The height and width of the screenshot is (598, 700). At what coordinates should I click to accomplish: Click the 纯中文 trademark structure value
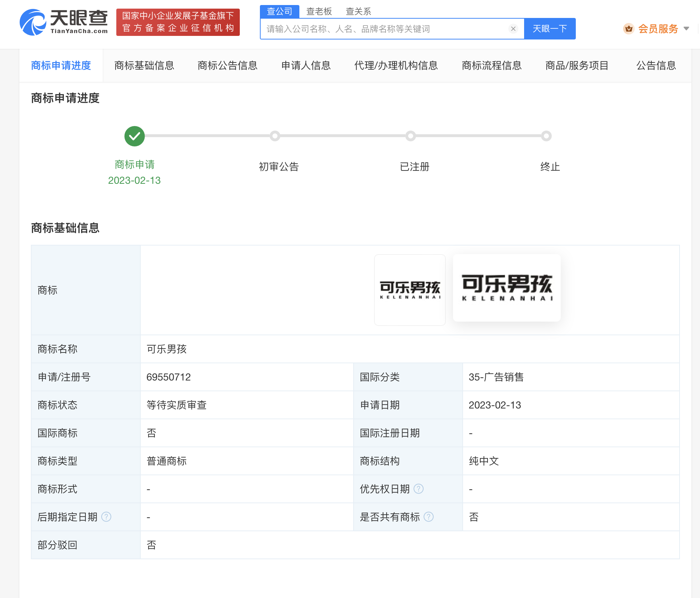click(484, 461)
